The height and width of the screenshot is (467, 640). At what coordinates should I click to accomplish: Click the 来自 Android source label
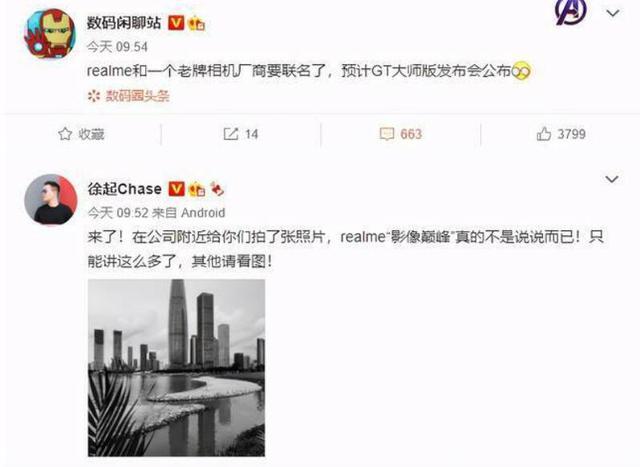coord(188,213)
